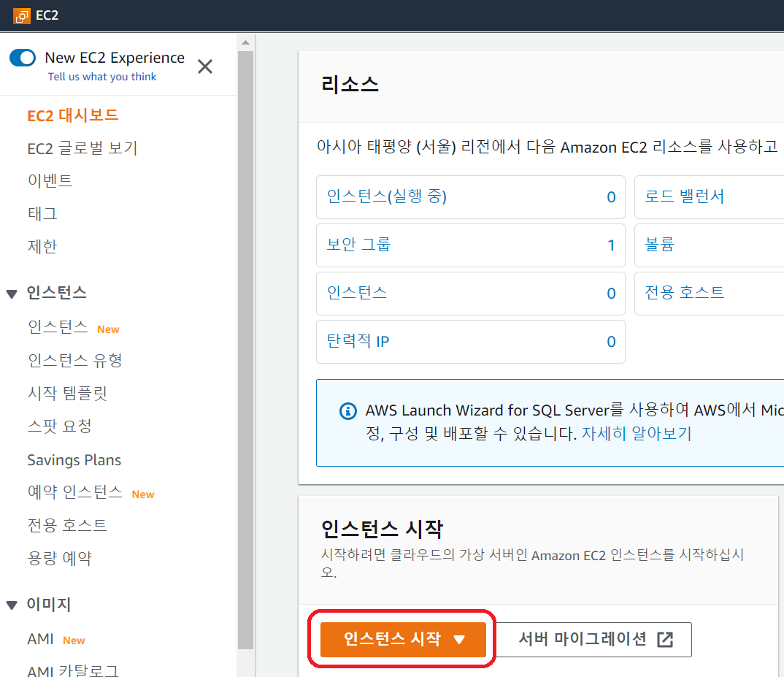This screenshot has height=677, width=784.
Task: Open EC2 글로벌 보기 in the sidebar
Action: coord(82,148)
